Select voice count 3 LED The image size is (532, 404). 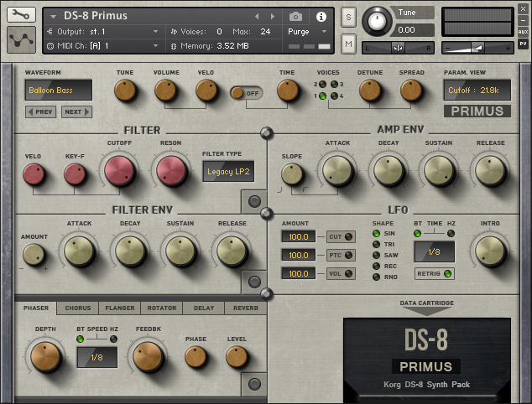334,84
